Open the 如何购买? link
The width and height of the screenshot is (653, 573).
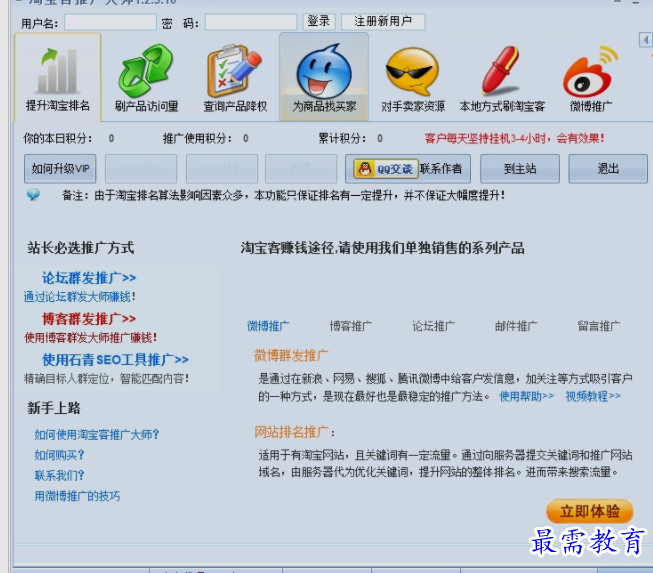tap(59, 455)
